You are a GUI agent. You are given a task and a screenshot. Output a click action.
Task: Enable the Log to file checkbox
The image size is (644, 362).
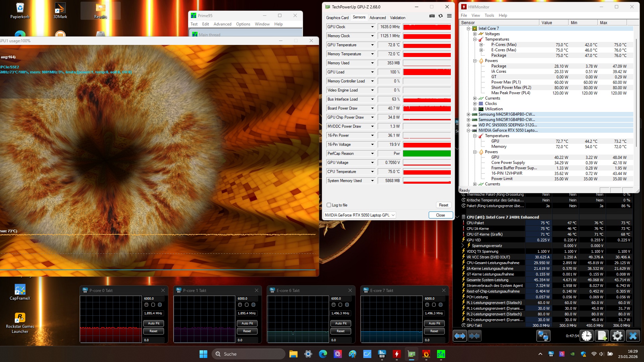pos(329,205)
